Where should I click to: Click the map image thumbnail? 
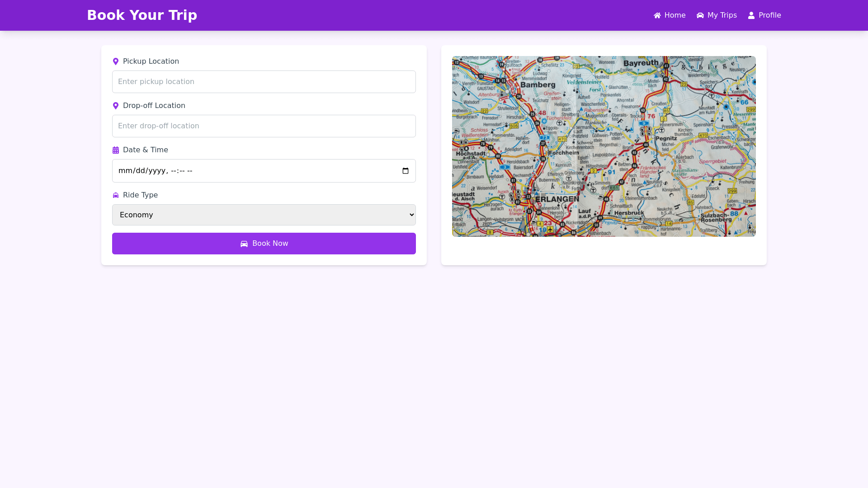click(x=604, y=146)
